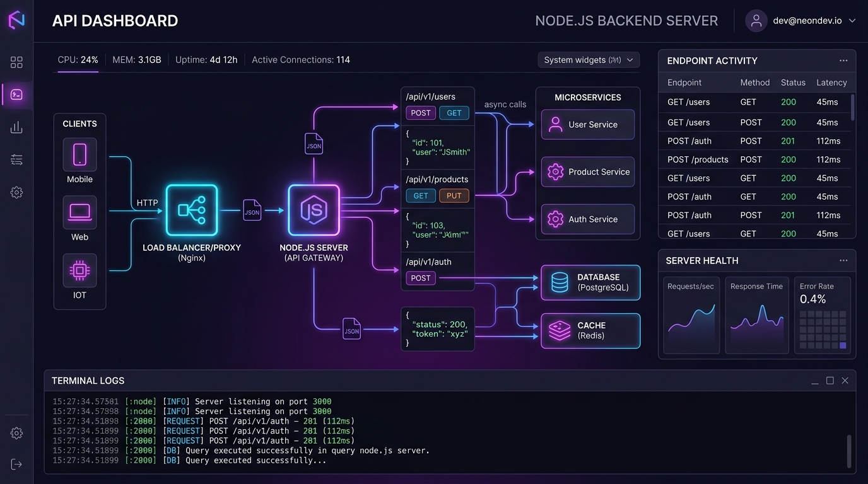
Task: Click the upper gear sidebar icon
Action: (16, 192)
